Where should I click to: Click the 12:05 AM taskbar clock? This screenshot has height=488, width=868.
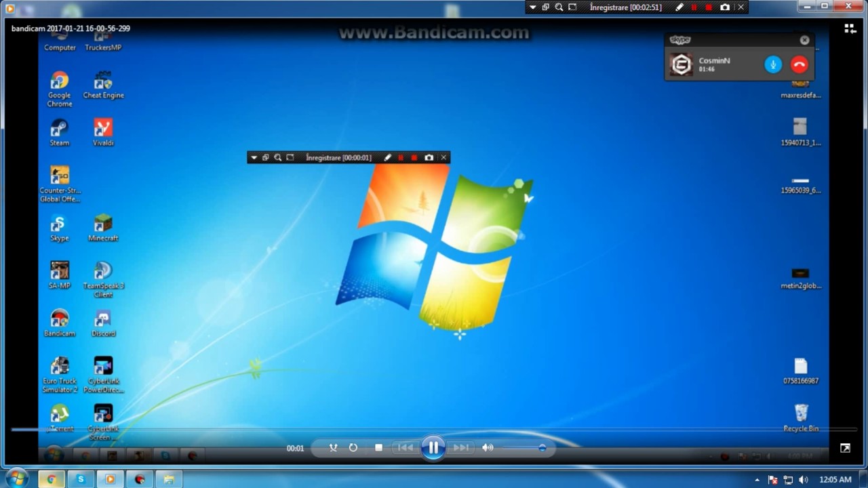point(835,480)
